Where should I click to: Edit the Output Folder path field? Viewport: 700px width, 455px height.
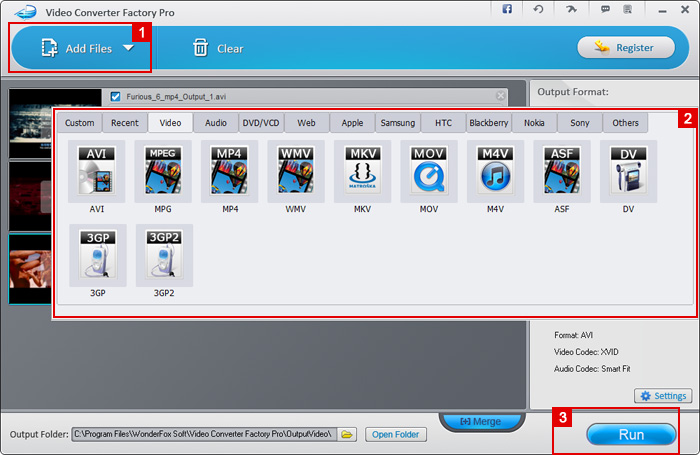[204, 434]
